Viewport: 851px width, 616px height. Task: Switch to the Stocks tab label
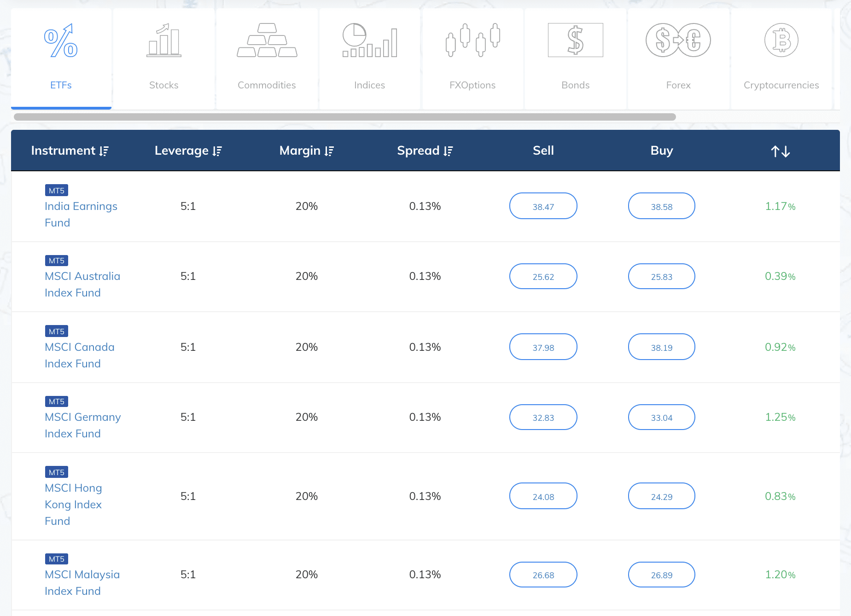tap(164, 85)
